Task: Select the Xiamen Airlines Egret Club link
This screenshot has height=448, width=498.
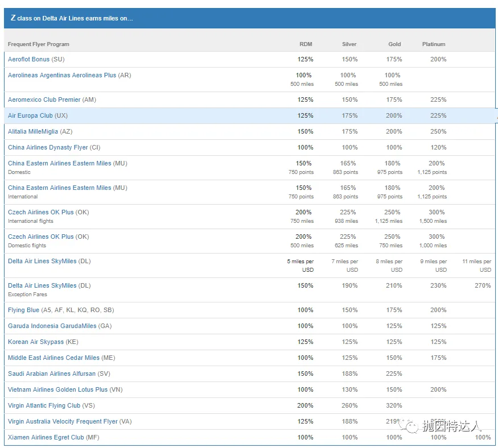Action: [46, 437]
